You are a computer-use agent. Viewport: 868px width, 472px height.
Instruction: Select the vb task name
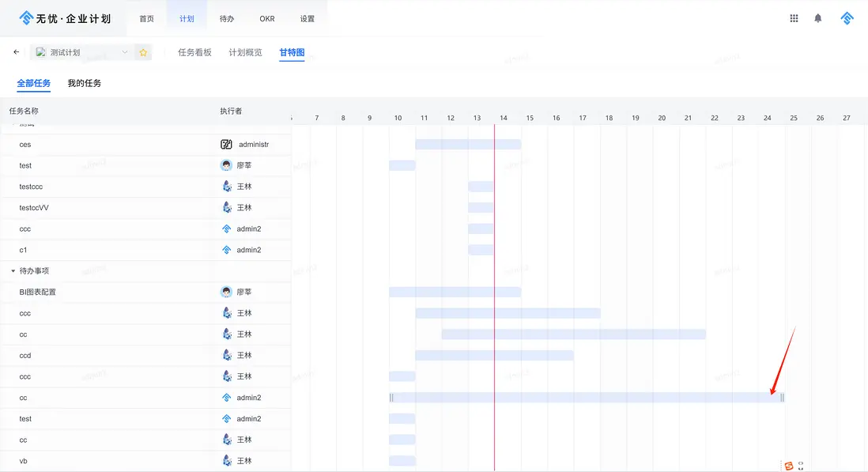pos(23,461)
